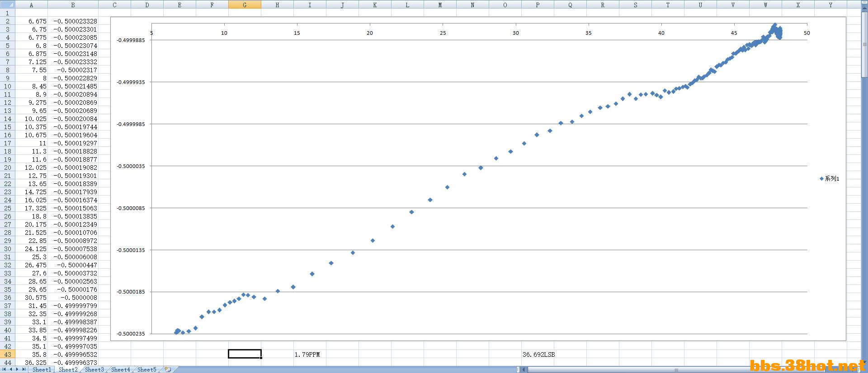Click the cell containing 1.79PPM
The image size is (868, 373).
pos(310,354)
